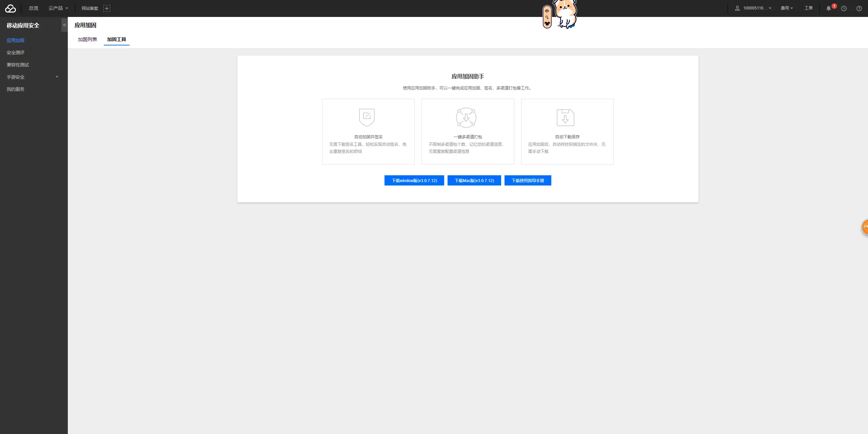Open the help question mark icon
Screen dimensions: 868x434
(859, 8)
